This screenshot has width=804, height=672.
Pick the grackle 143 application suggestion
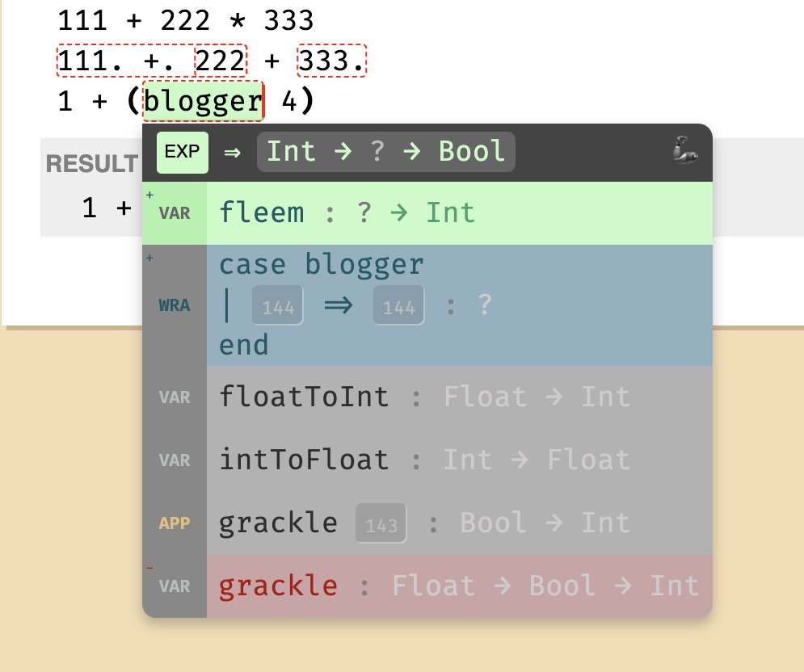tap(427, 523)
